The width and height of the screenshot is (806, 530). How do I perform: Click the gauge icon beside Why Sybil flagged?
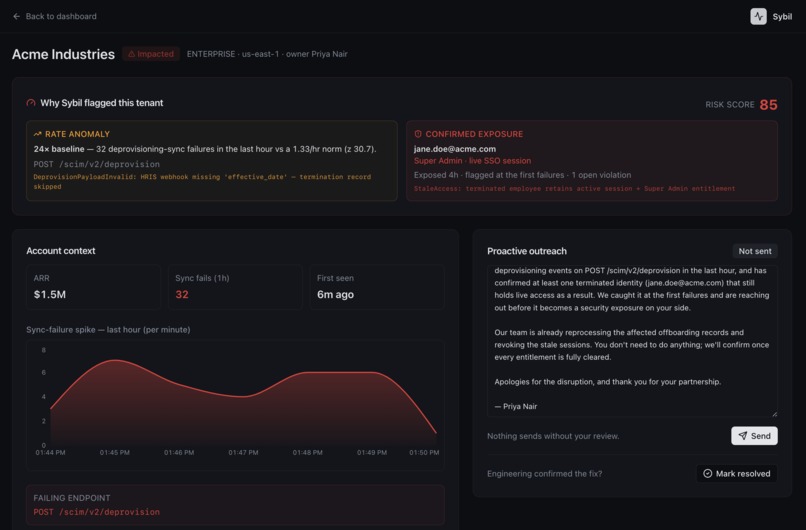31,103
